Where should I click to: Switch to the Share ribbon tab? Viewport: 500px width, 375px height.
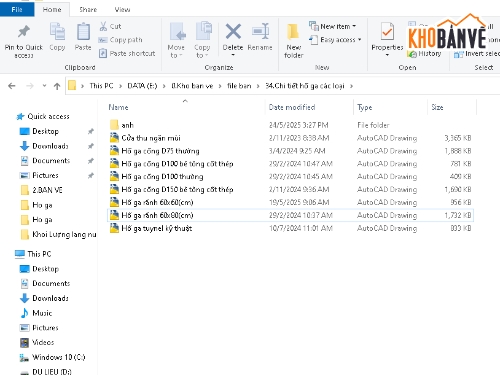point(88,9)
